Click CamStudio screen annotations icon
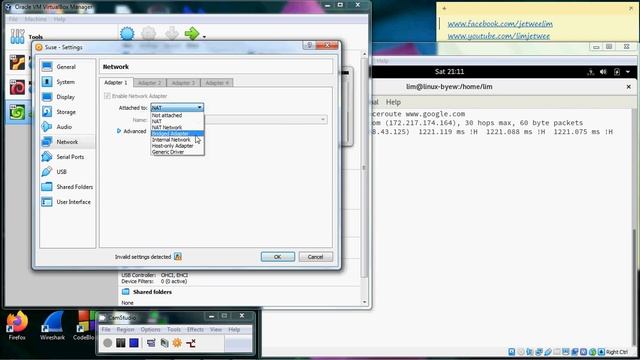The width and height of the screenshot is (640, 360). click(164, 343)
